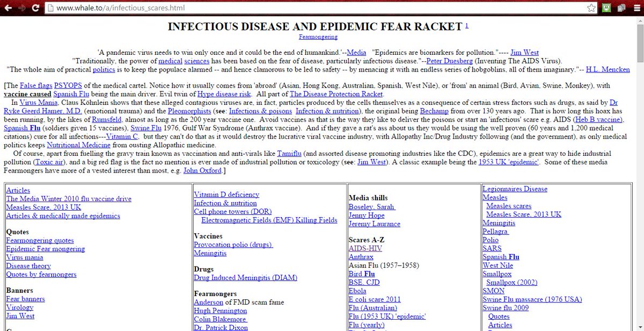Image resolution: width=644 pixels, height=331 pixels.
Task: Open The Media Winter 2010 flu vaccine drive
Action: tap(69, 199)
